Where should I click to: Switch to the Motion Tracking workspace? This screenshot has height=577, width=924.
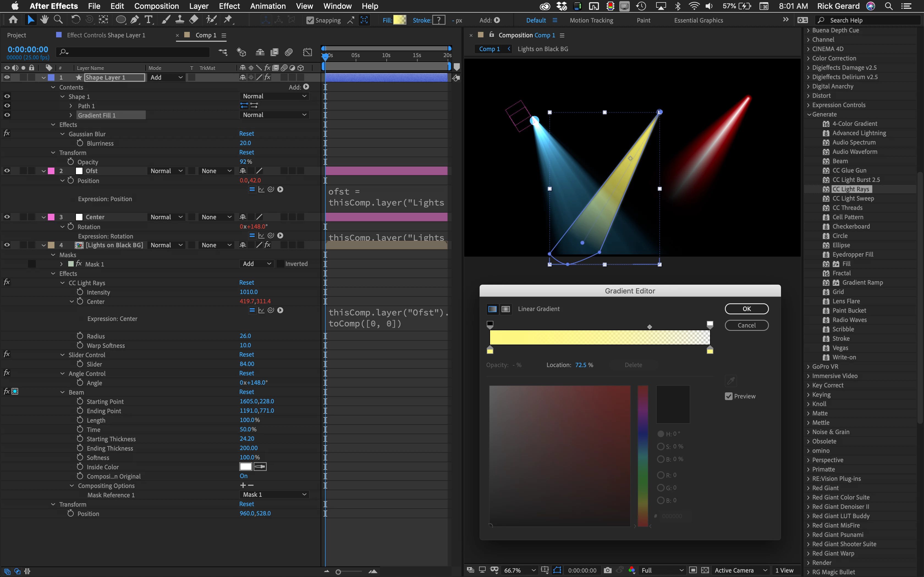[x=591, y=21]
